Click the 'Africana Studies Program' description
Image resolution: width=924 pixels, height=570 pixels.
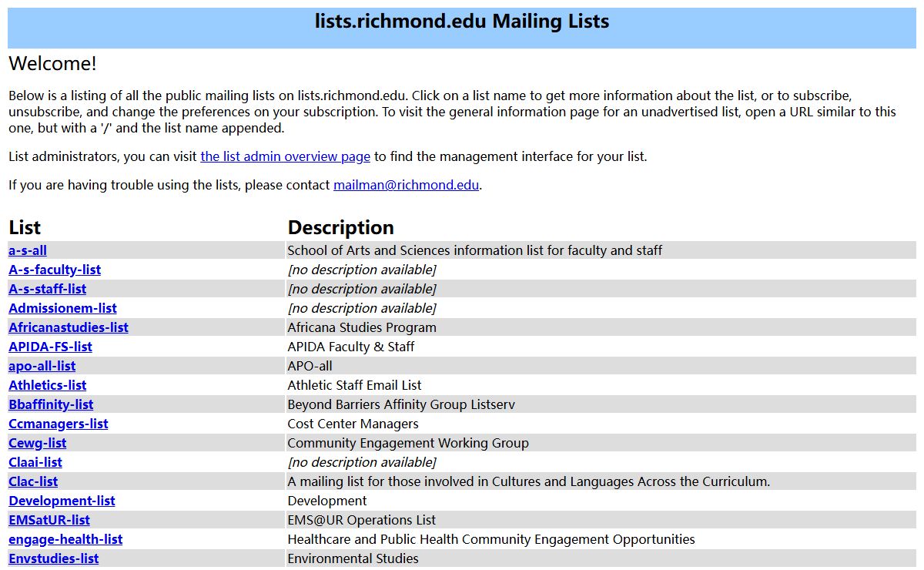coord(362,327)
